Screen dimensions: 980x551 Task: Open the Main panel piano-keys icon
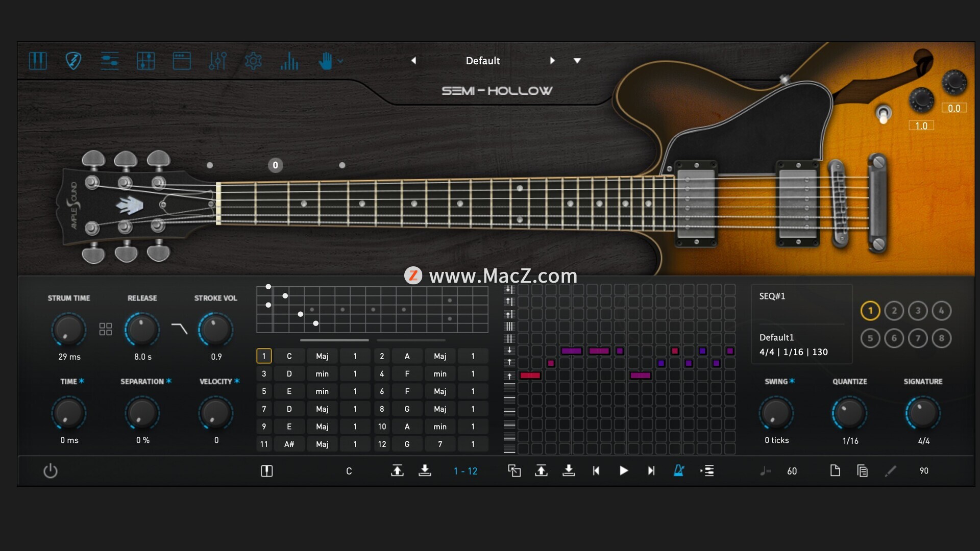pos(38,61)
